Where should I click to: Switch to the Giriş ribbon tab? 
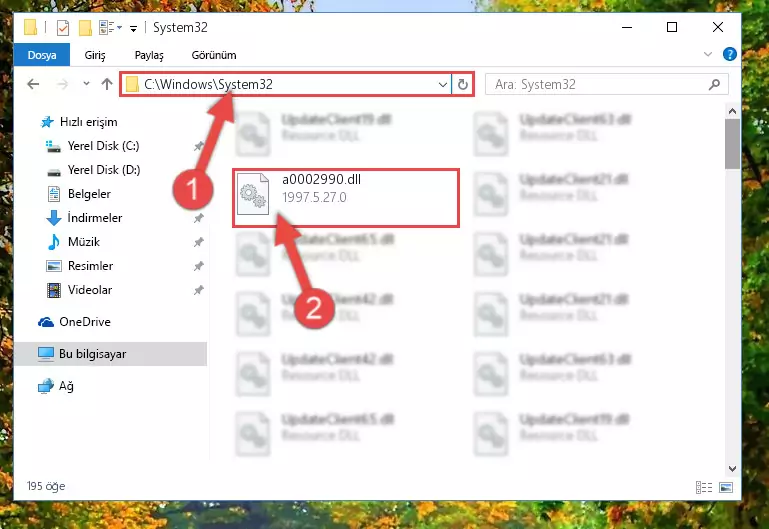coord(95,55)
